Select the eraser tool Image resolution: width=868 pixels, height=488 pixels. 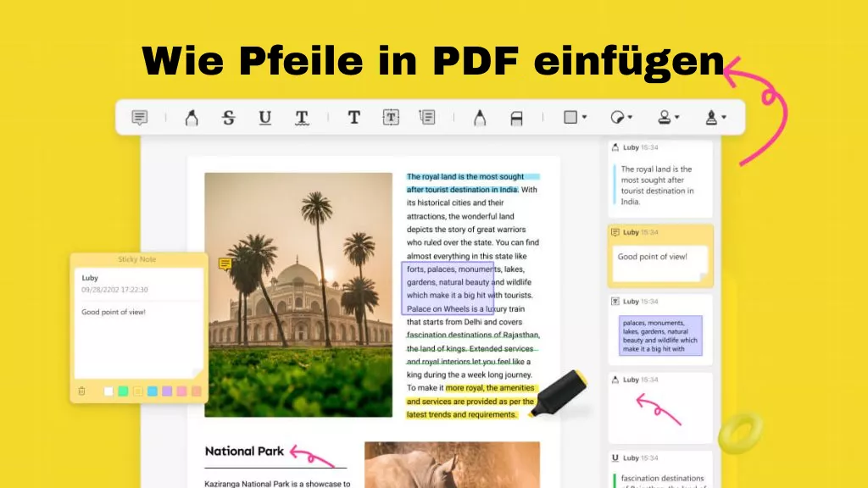pyautogui.click(x=516, y=118)
